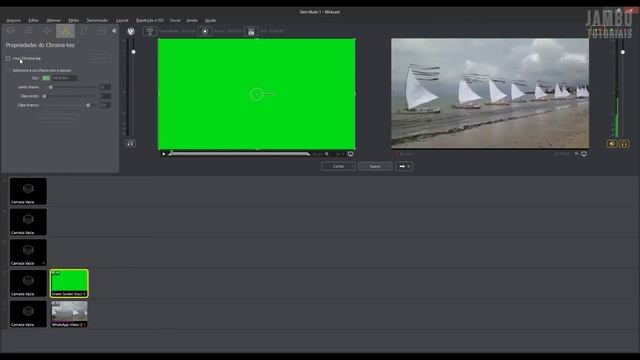Open the green key color swatch
This screenshot has width=640, height=360.
[46, 78]
